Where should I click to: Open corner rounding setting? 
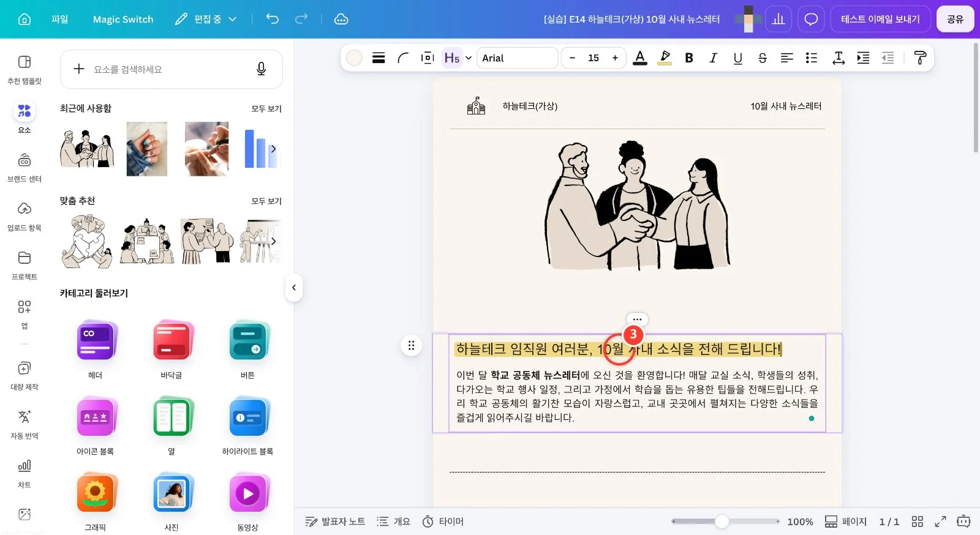403,58
